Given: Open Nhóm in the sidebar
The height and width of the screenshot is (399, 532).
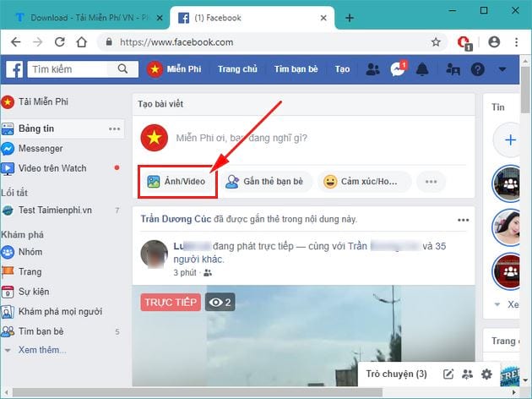Looking at the screenshot, I should pos(23,252).
